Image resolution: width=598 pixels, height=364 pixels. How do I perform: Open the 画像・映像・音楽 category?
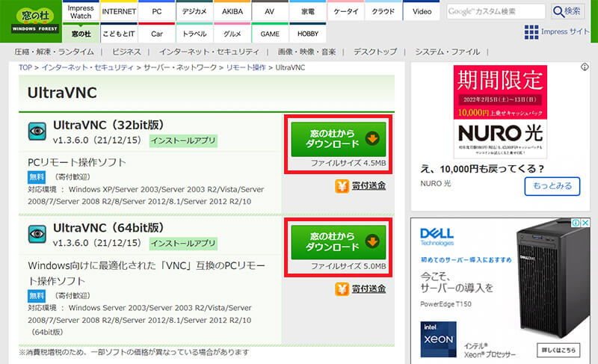306,52
